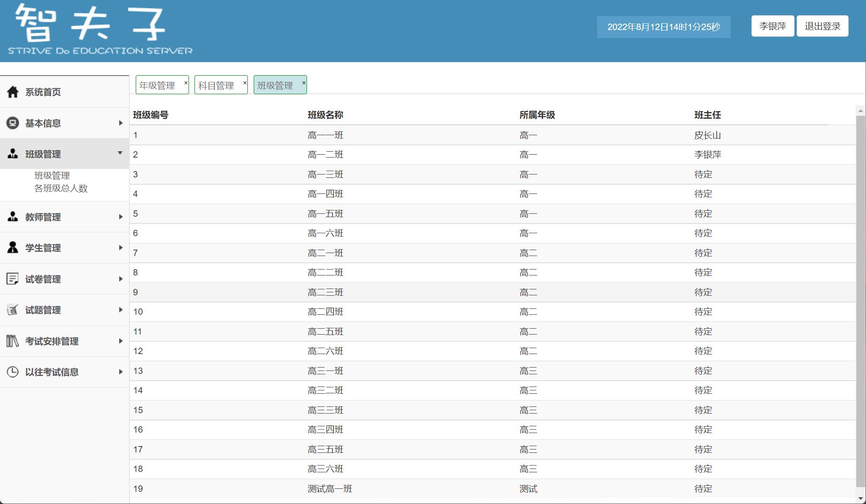Click the 试卷管理 document icon
The width and height of the screenshot is (866, 504).
click(13, 279)
